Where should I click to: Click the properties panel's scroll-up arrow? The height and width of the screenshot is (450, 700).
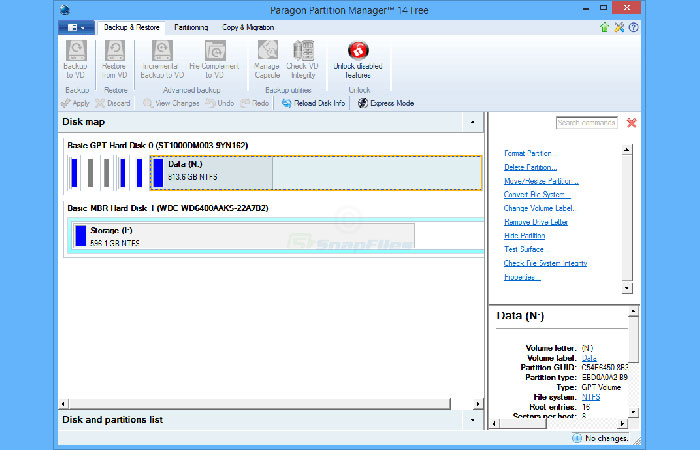(633, 311)
